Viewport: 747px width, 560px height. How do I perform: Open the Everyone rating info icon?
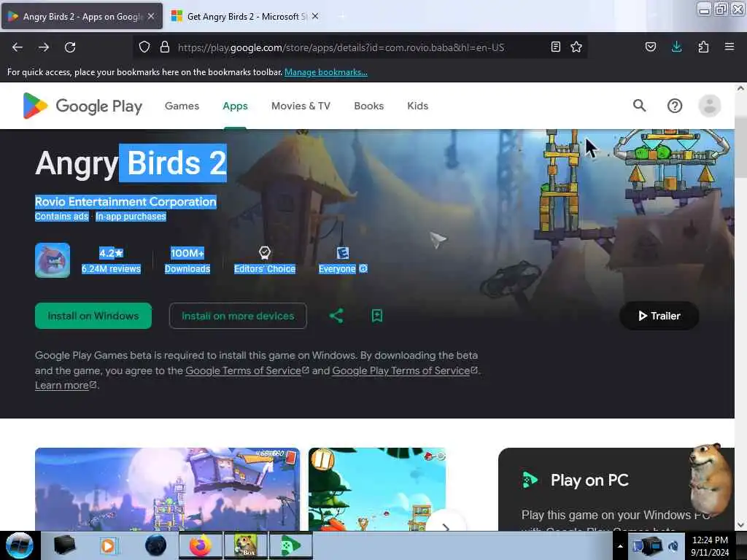363,268
